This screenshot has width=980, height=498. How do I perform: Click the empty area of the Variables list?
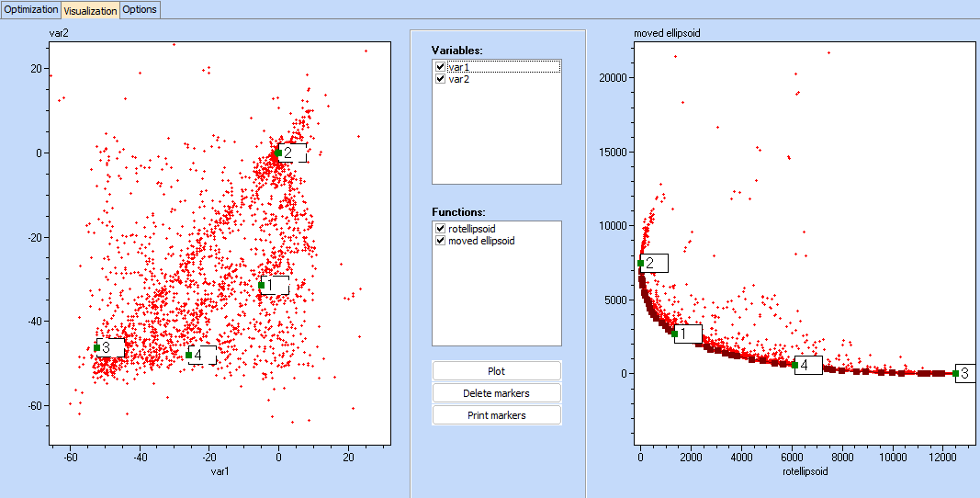pyautogui.click(x=496, y=138)
